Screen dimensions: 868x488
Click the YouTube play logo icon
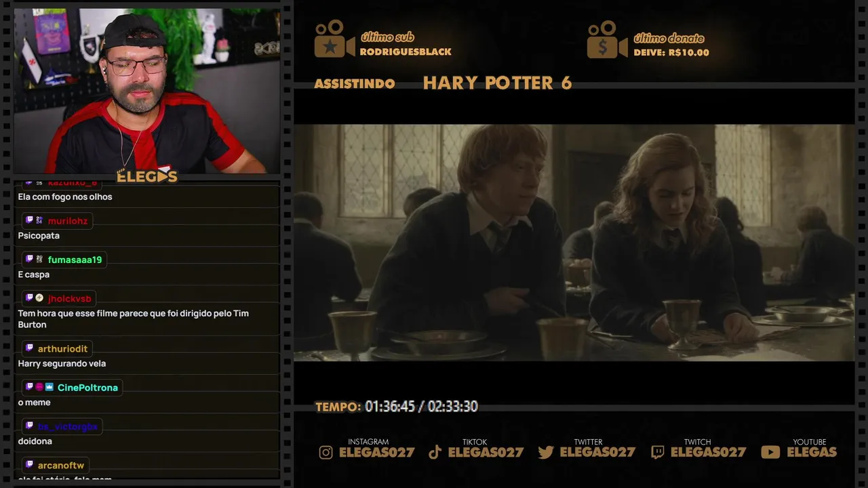click(x=770, y=453)
